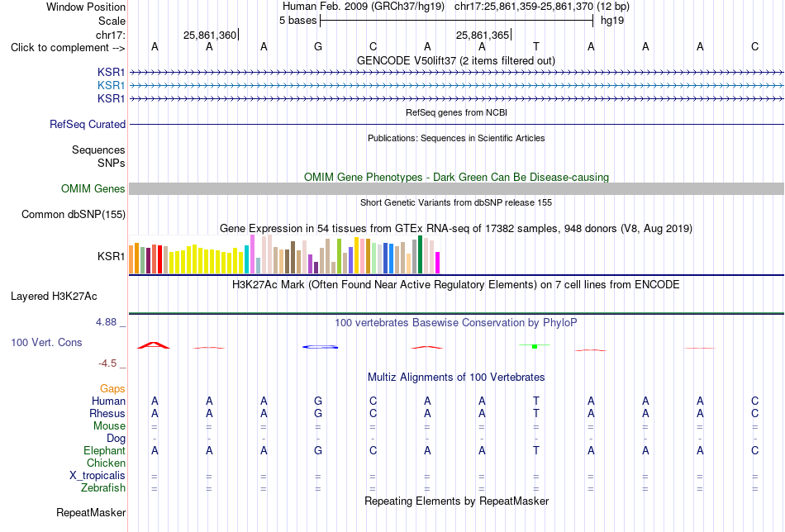
Task: Click 'Short Genetic Variants from dbSNP release 155' title
Action: click(x=456, y=202)
